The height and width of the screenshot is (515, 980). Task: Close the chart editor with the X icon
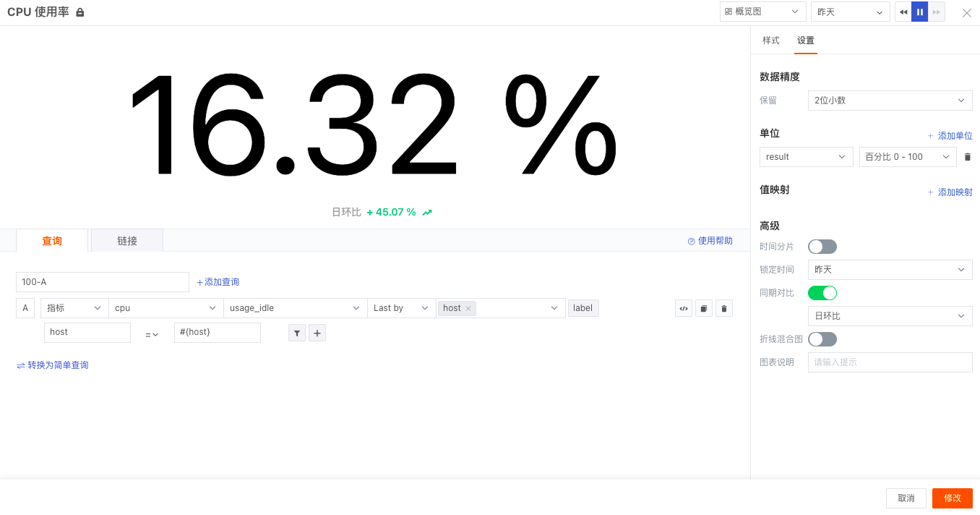pyautogui.click(x=967, y=12)
